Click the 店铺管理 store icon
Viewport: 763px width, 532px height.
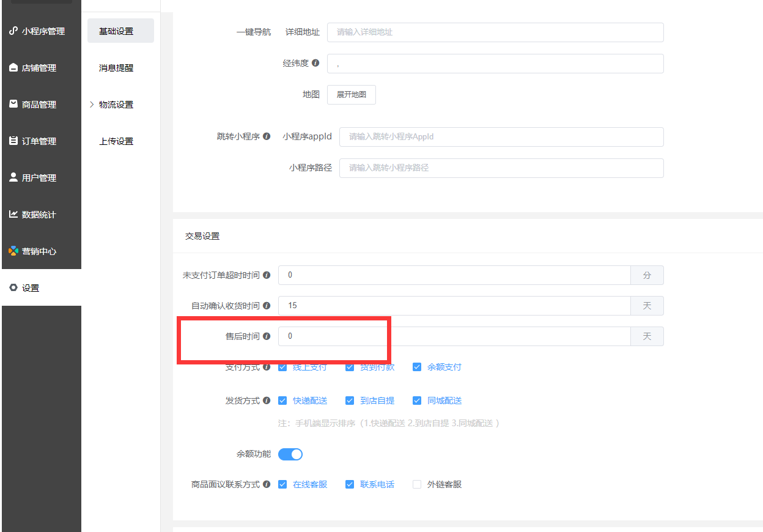pyautogui.click(x=13, y=67)
